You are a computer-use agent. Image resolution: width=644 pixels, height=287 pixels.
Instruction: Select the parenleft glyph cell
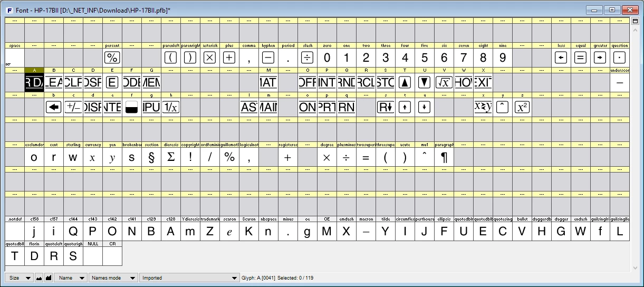171,58
